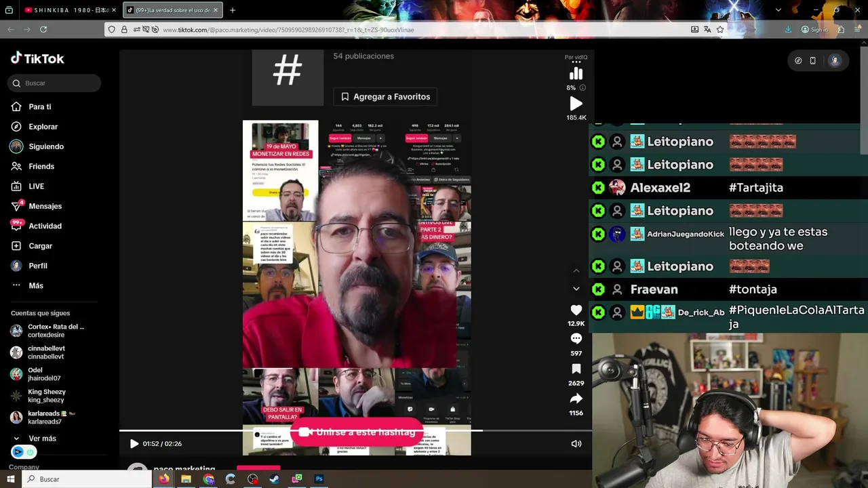The image size is (868, 488).
Task: Click the Unirse a este hashtag button
Action: [x=357, y=432]
